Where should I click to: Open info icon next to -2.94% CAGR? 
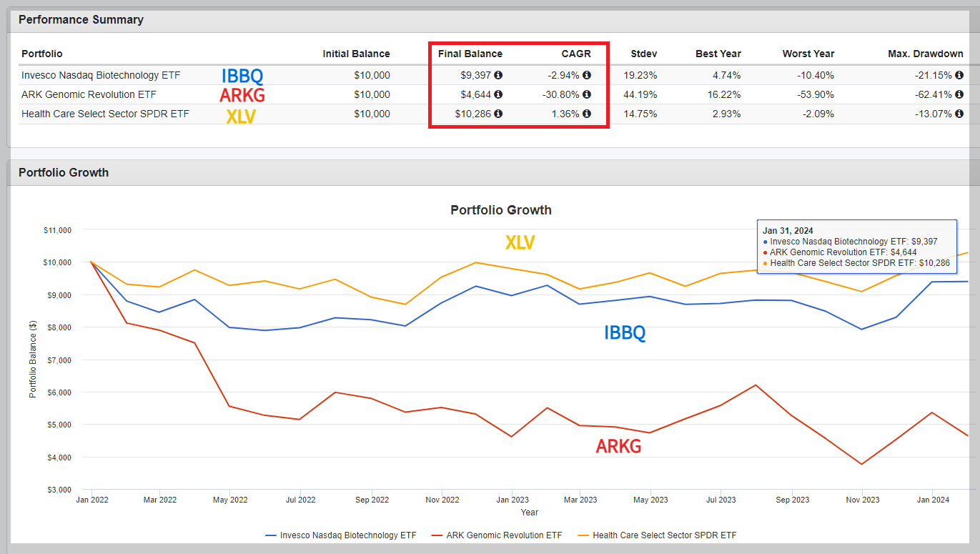(x=587, y=75)
